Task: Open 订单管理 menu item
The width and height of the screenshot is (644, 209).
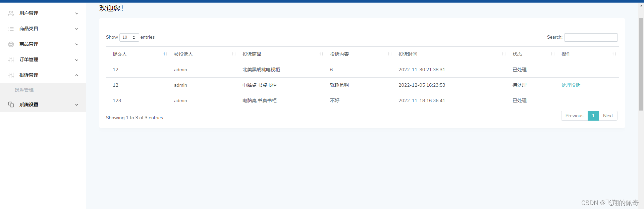Action: (x=43, y=59)
